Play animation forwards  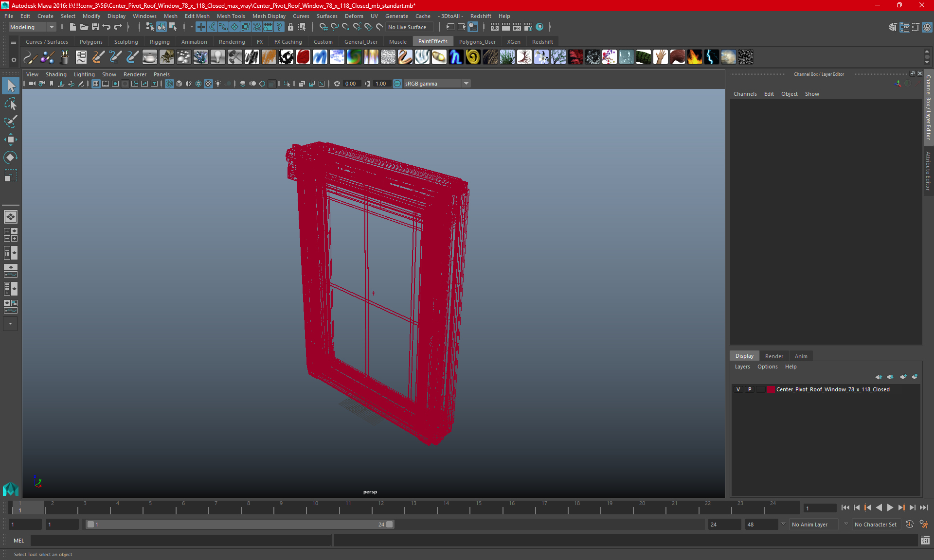890,507
